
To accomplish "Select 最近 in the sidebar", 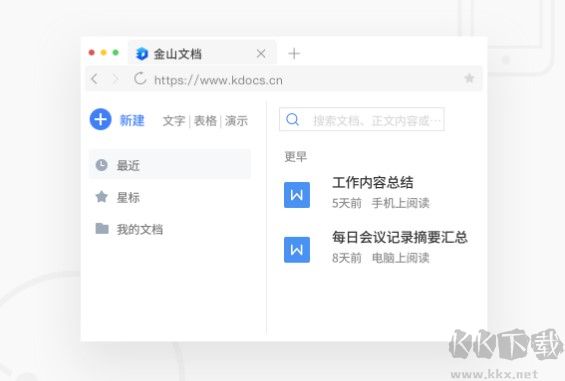I will coord(170,165).
